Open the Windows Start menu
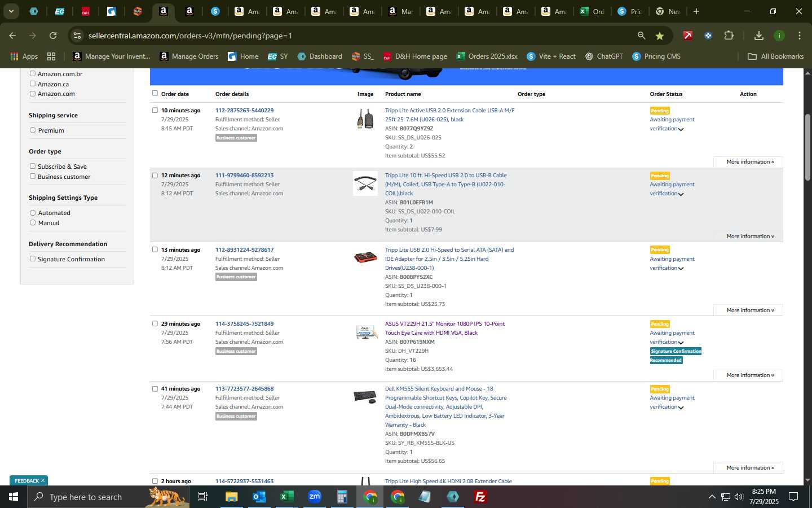 [x=14, y=497]
